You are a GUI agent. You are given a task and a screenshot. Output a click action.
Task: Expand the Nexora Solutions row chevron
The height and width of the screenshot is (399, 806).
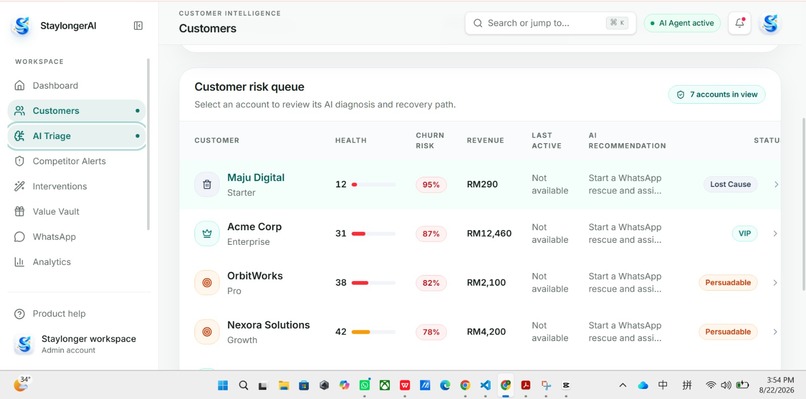[x=776, y=332]
